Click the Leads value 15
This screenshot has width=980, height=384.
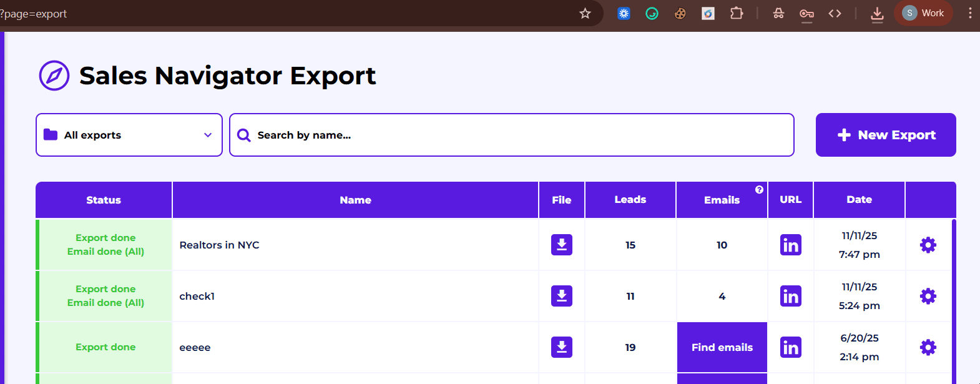[x=630, y=245]
